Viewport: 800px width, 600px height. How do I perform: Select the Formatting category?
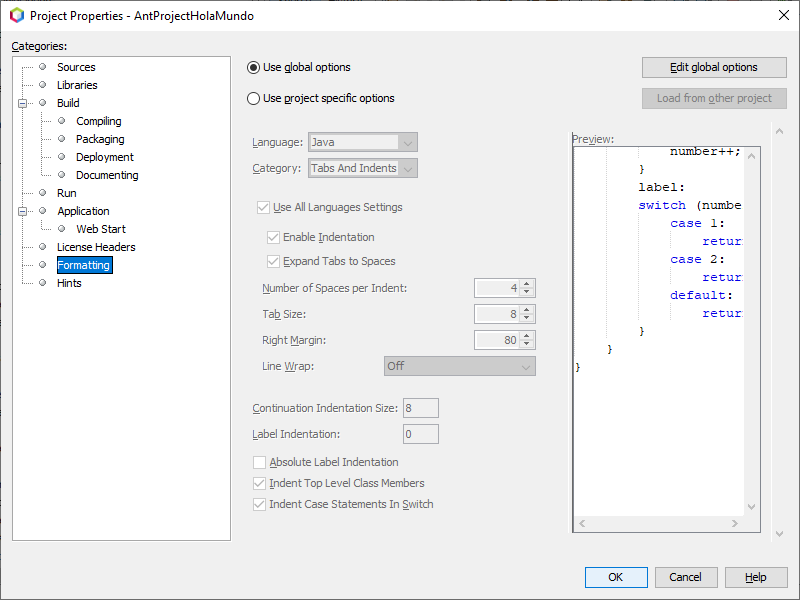tap(83, 265)
